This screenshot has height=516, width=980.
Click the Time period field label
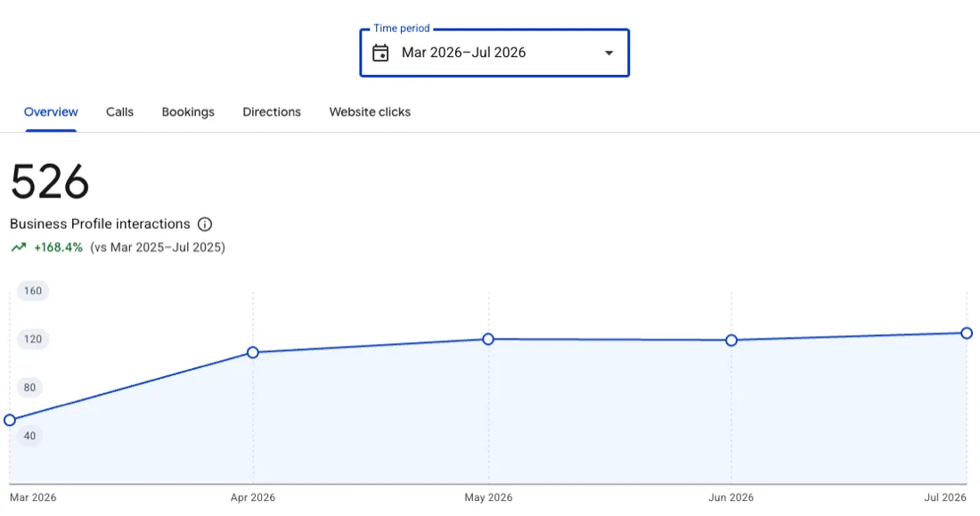pos(401,29)
